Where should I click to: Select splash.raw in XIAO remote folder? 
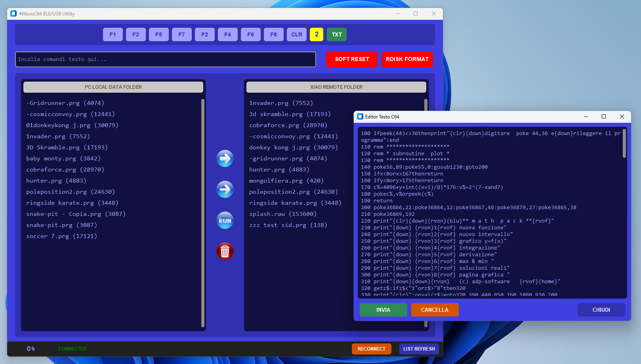[x=282, y=214]
